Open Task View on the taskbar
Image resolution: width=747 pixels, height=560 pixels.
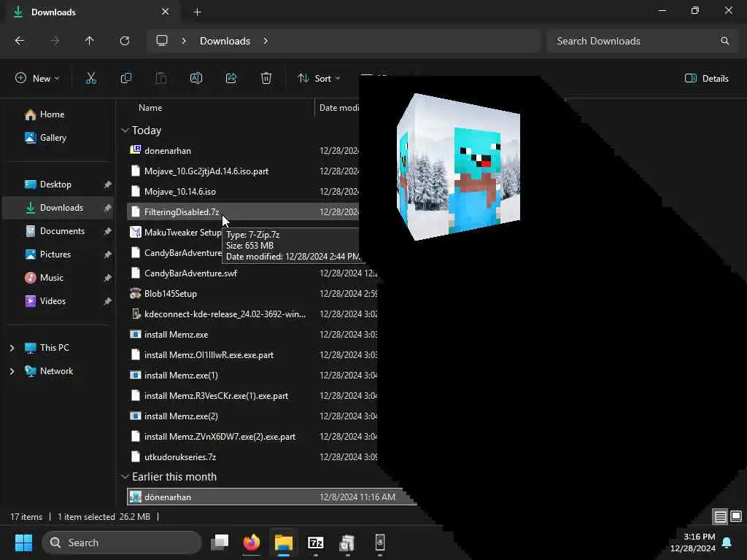tap(220, 542)
